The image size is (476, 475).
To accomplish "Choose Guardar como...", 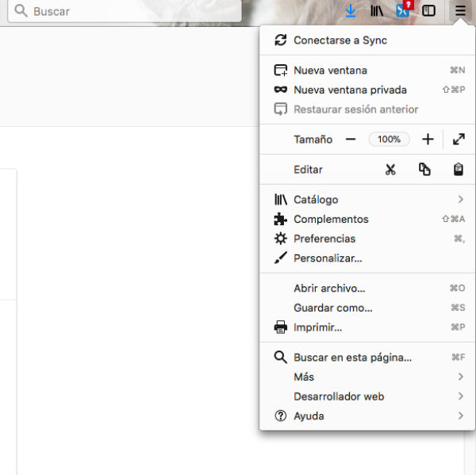I will (x=367, y=308).
